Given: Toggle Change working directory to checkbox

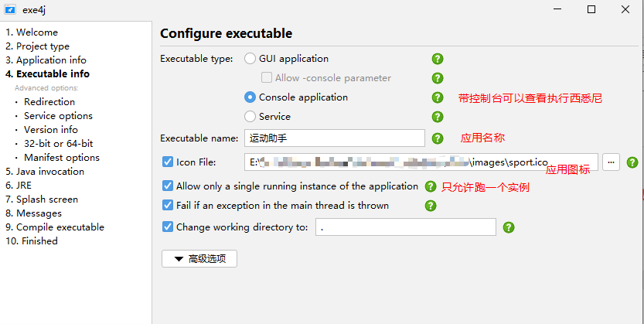Looking at the screenshot, I should (168, 227).
